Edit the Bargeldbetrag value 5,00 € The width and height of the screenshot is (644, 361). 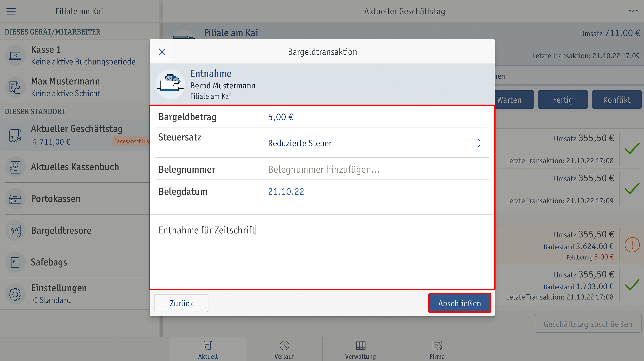281,117
